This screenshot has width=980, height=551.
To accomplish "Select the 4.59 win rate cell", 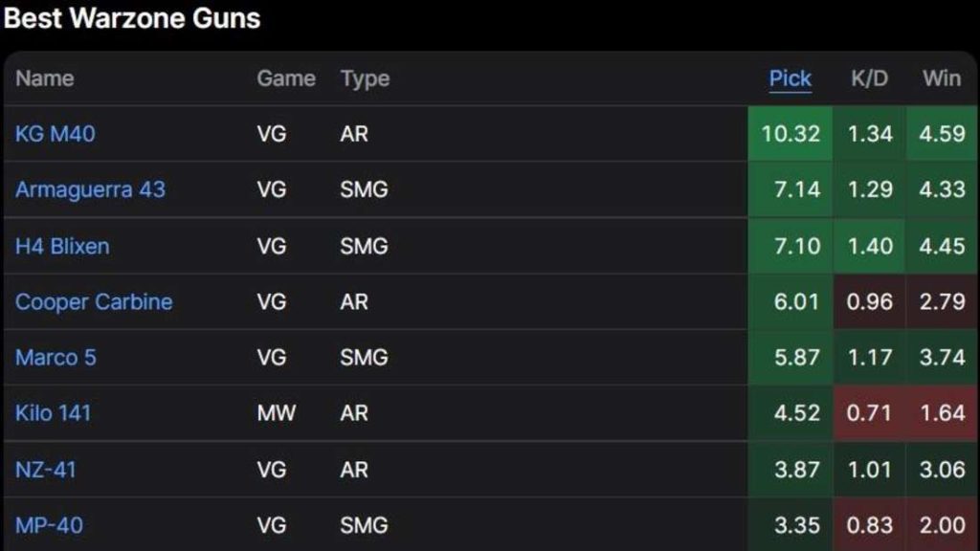I will [942, 134].
